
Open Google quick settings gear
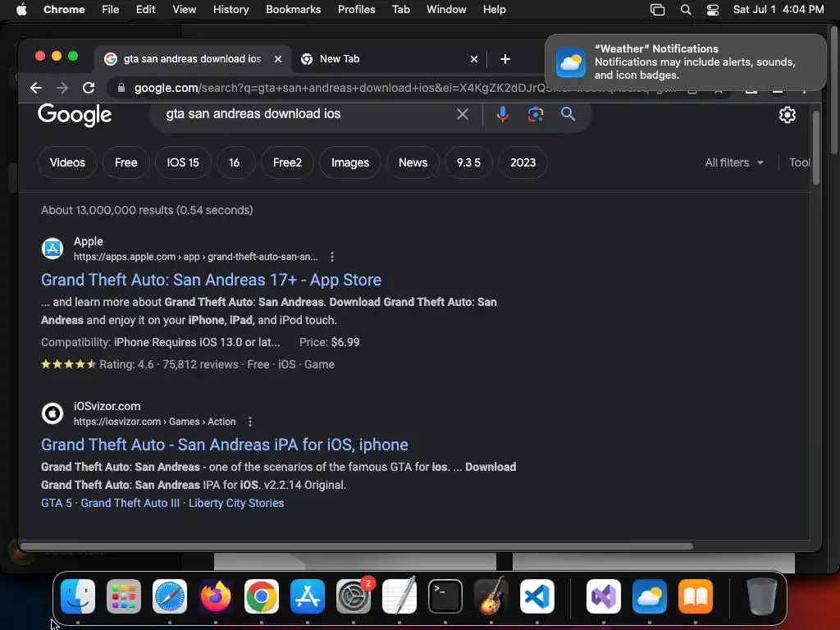pyautogui.click(x=787, y=115)
